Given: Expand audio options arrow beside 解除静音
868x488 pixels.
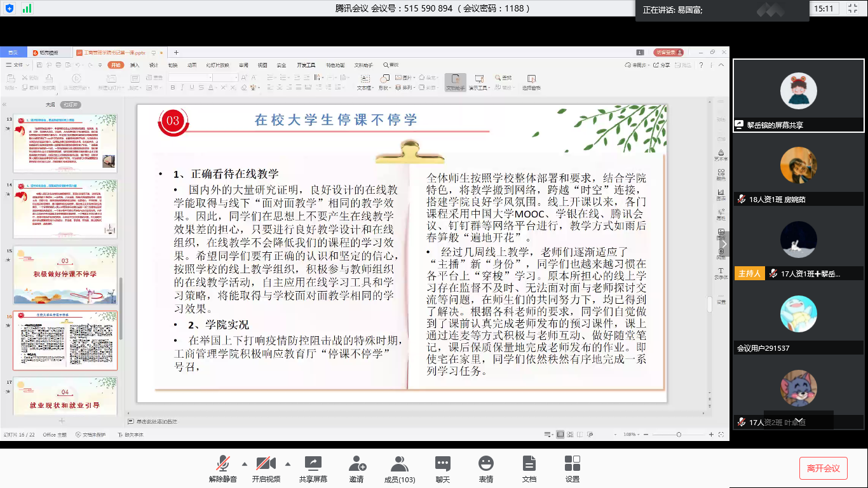Looking at the screenshot, I should (245, 463).
